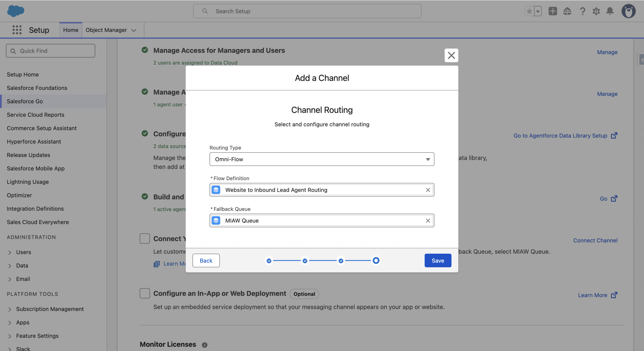Clear the MIAW Queue fallback selection
Image resolution: width=644 pixels, height=351 pixels.
click(428, 221)
